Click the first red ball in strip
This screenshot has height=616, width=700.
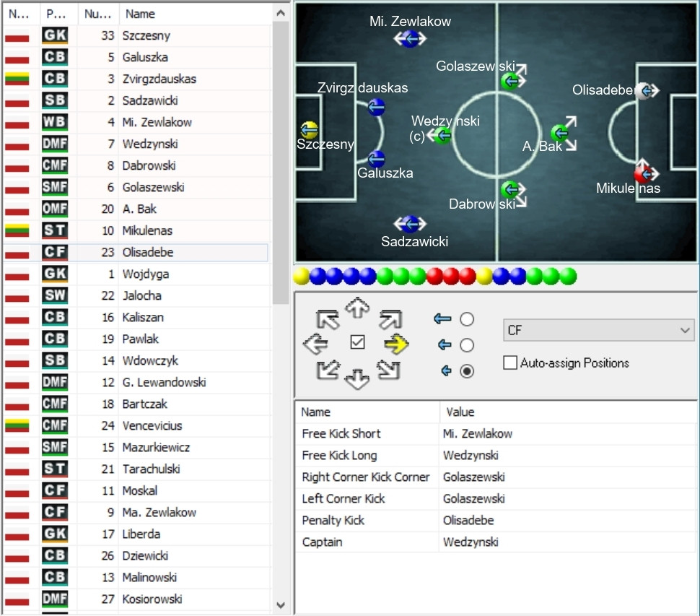point(434,276)
